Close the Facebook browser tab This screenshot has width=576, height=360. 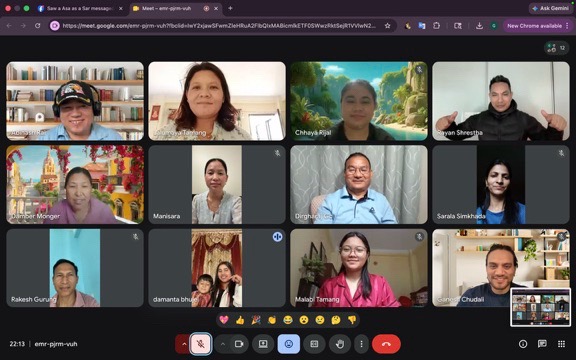(121, 8)
